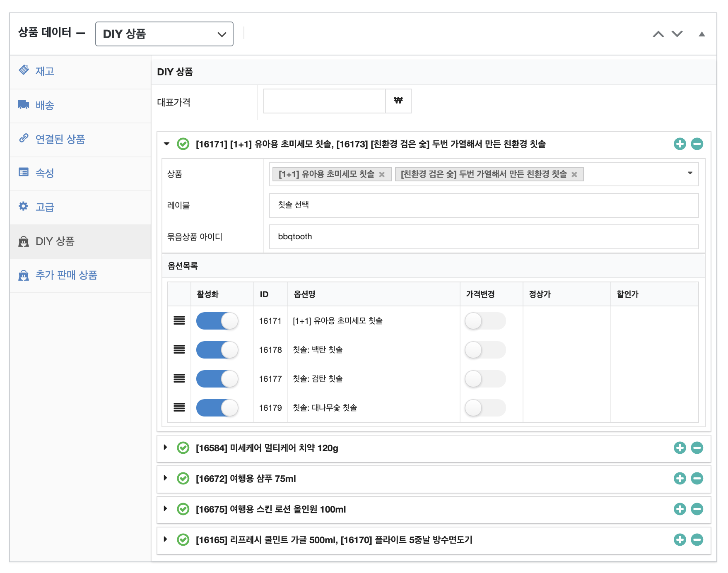
Task: Click the green plus icon on the 16584 toothpaste row
Action: (679, 448)
